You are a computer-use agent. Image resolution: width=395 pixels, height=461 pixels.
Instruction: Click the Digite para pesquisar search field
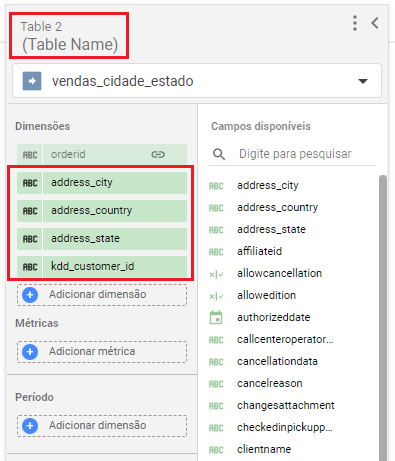(295, 154)
